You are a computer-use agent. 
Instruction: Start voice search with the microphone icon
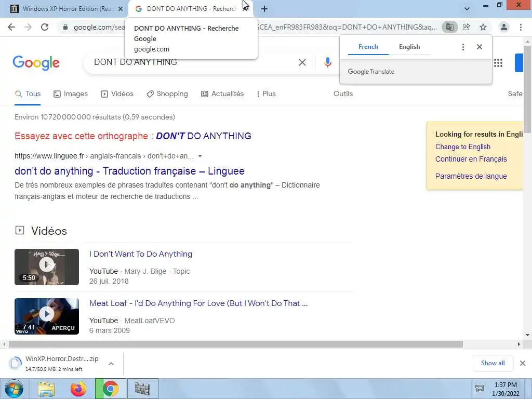327,62
